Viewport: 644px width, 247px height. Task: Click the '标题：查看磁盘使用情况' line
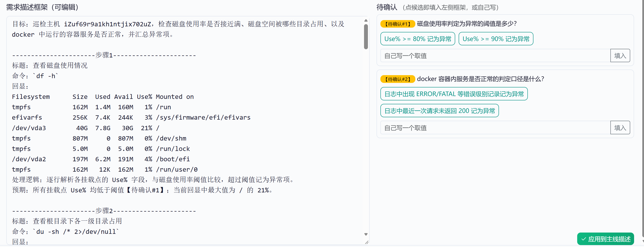point(50,66)
